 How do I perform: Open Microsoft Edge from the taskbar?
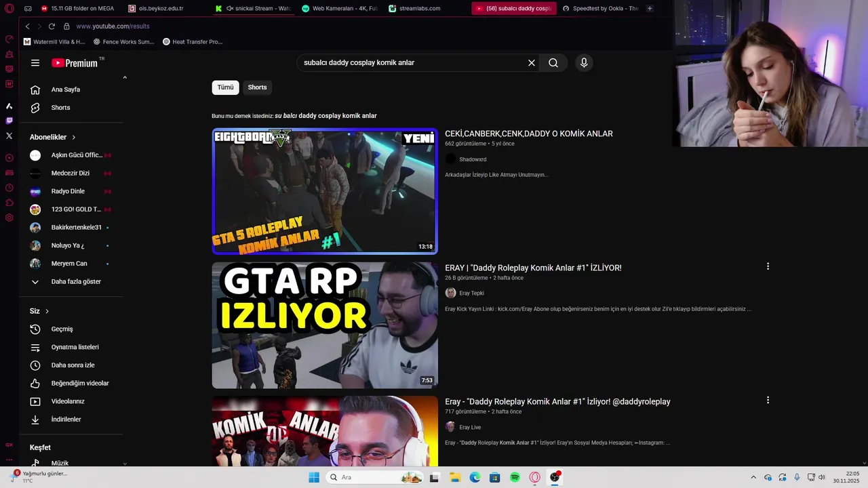pos(475,477)
